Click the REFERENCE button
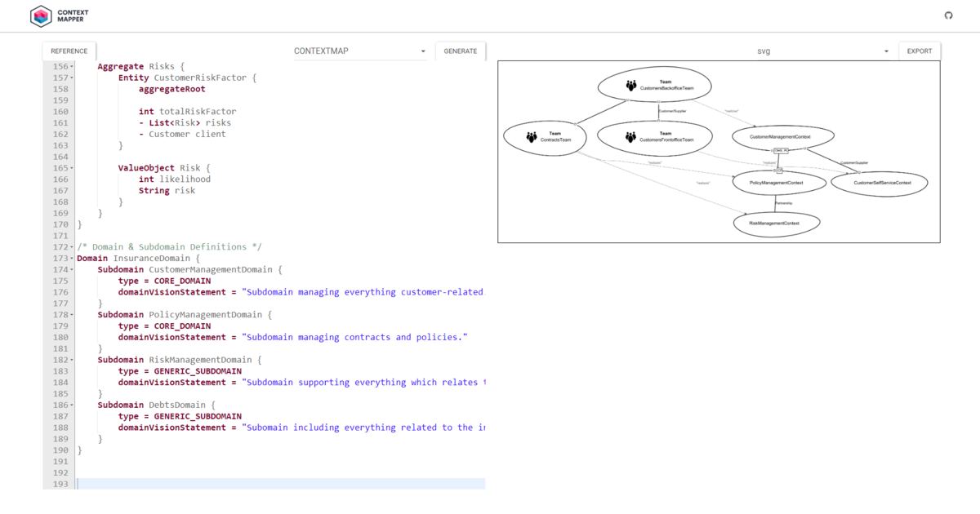980x514 pixels. (69, 51)
